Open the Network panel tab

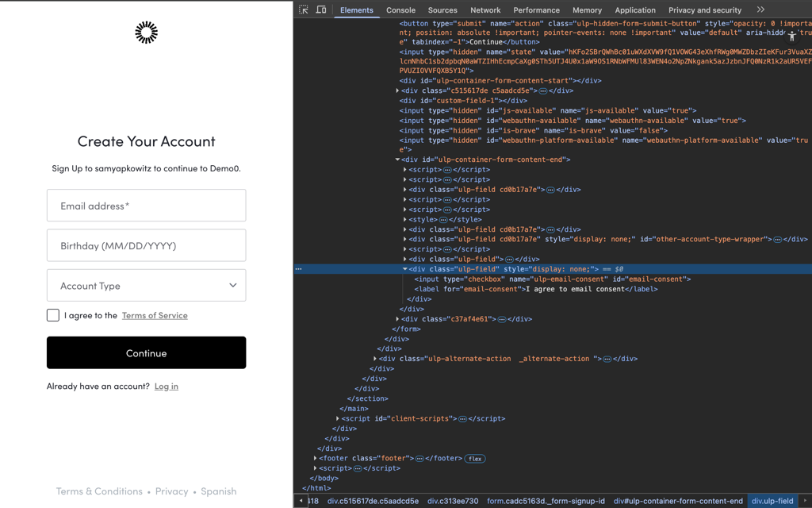coord(485,10)
